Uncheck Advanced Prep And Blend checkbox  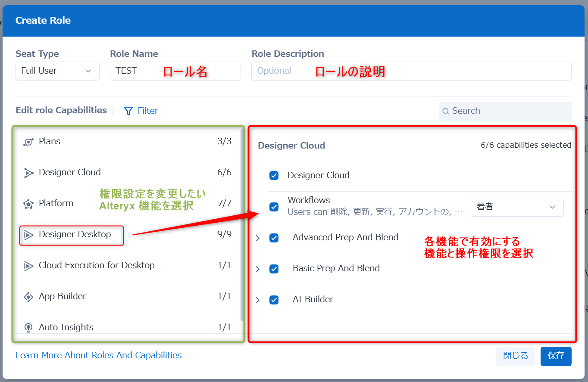point(274,238)
